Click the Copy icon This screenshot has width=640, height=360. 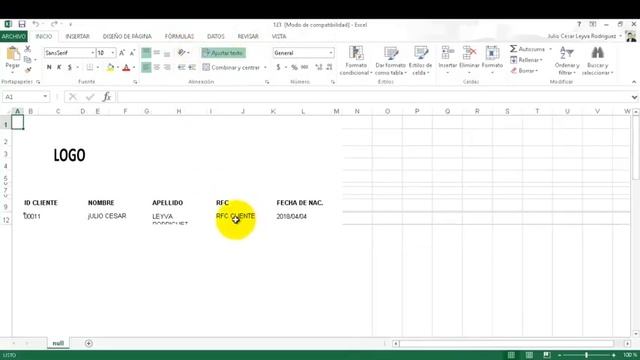pos(28,60)
